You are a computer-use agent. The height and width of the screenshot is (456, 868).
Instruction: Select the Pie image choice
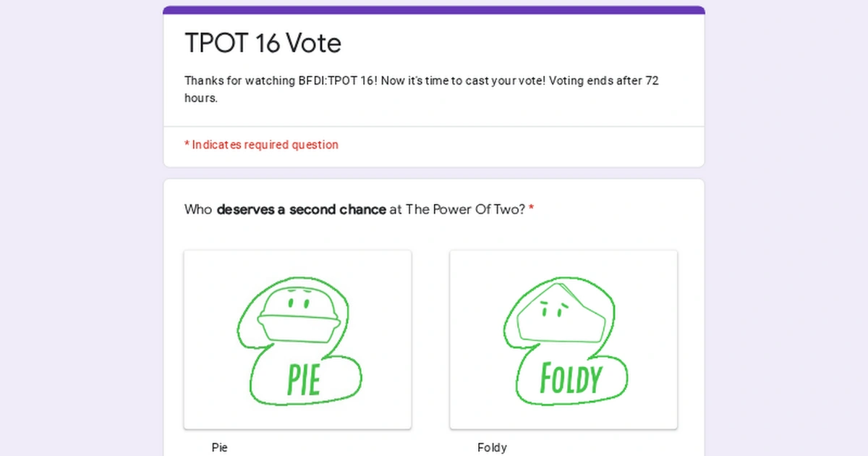(x=297, y=339)
